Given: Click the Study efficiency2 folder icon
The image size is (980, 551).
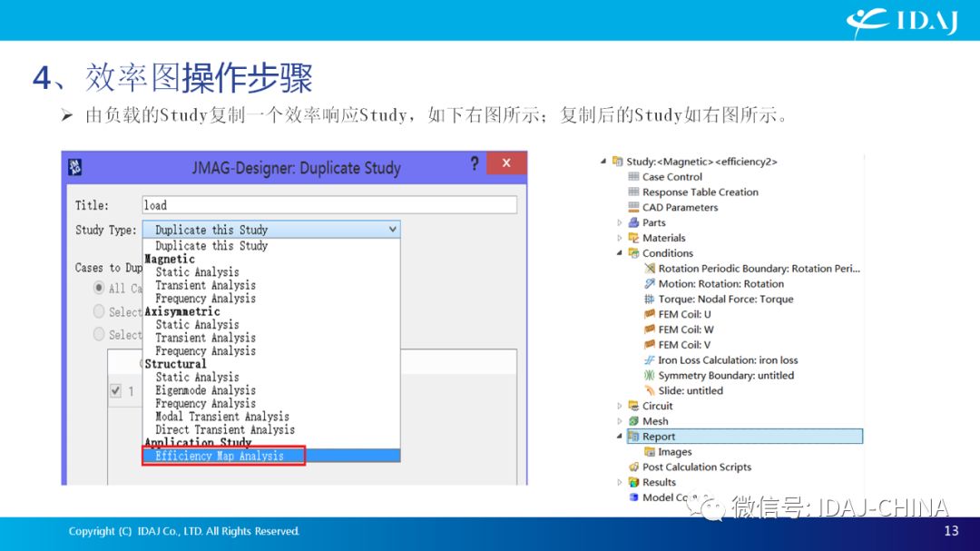Looking at the screenshot, I should coord(618,162).
